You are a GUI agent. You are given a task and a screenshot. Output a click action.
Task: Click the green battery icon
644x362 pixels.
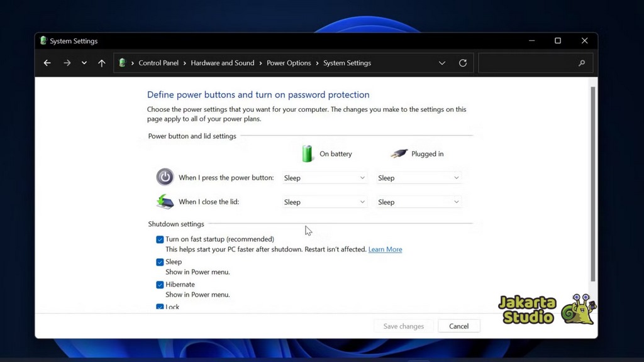point(308,153)
